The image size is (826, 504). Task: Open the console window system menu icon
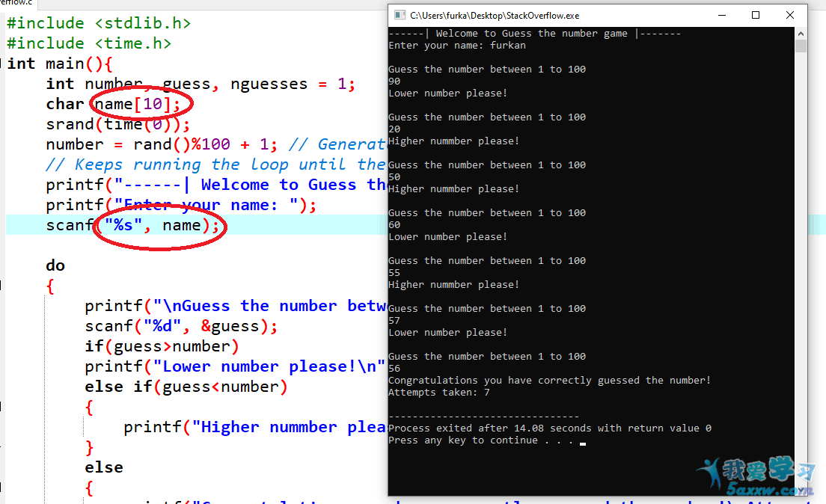(x=400, y=15)
